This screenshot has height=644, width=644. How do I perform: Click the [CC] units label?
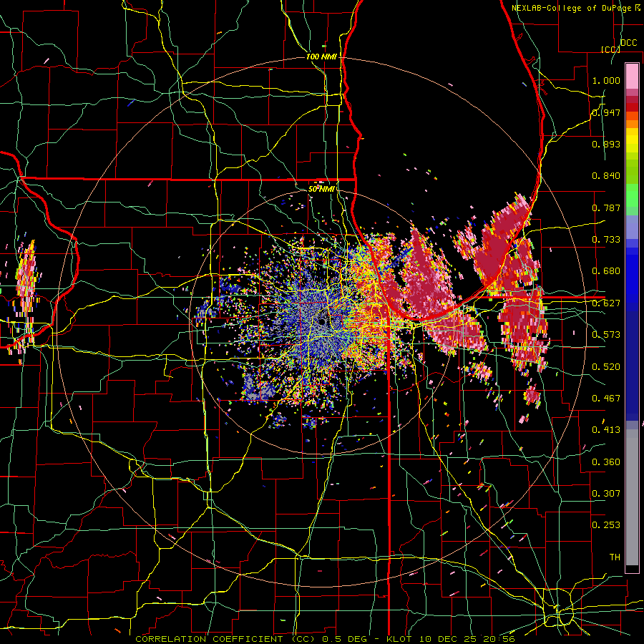610,49
